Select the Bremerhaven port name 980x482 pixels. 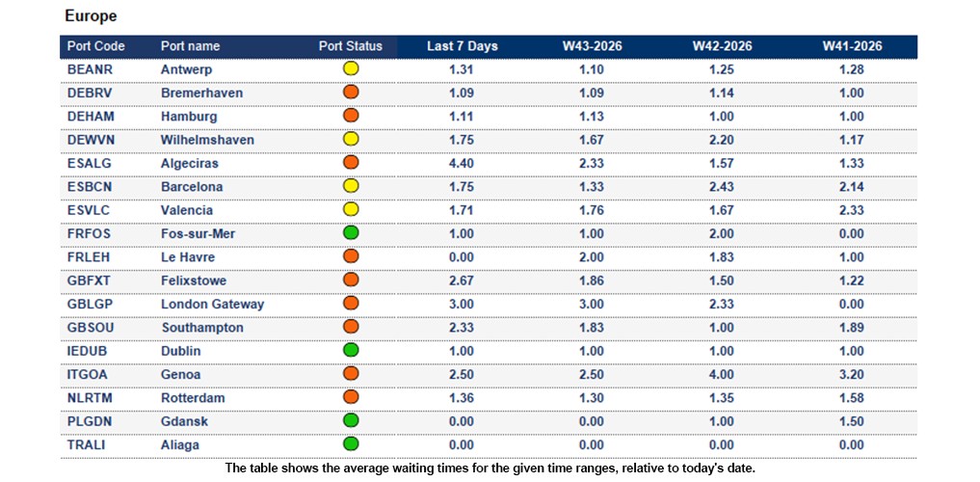click(201, 94)
